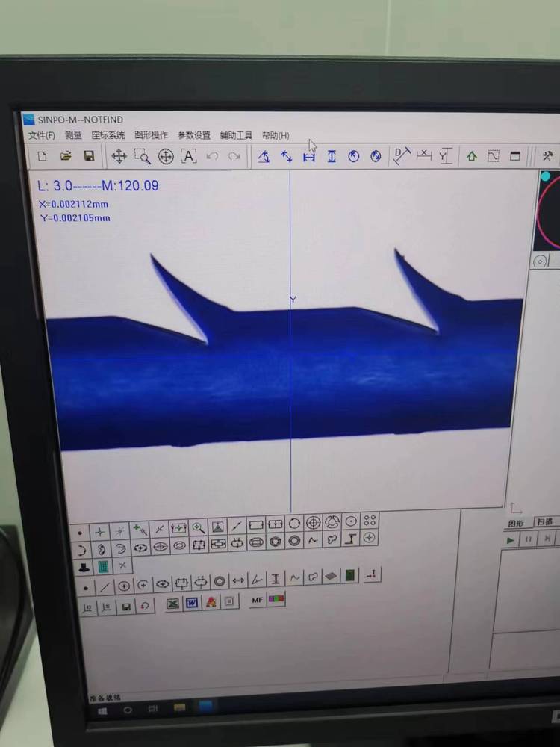Select the three-arc circle tool

coord(332,522)
